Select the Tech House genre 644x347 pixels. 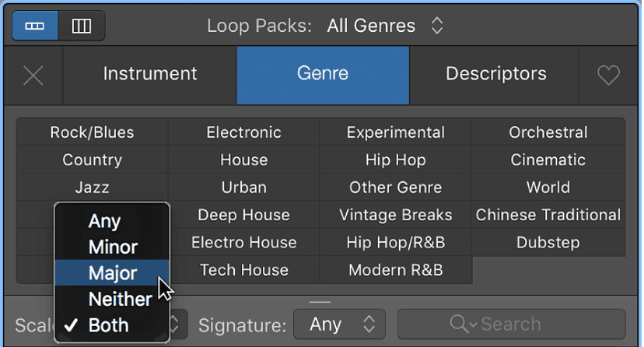244,270
